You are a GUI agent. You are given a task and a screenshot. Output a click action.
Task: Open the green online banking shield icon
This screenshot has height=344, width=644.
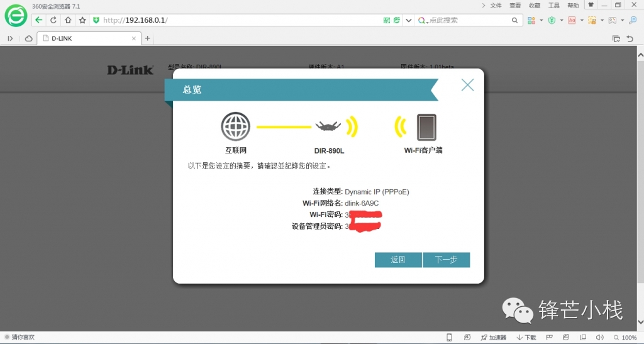pos(552,20)
